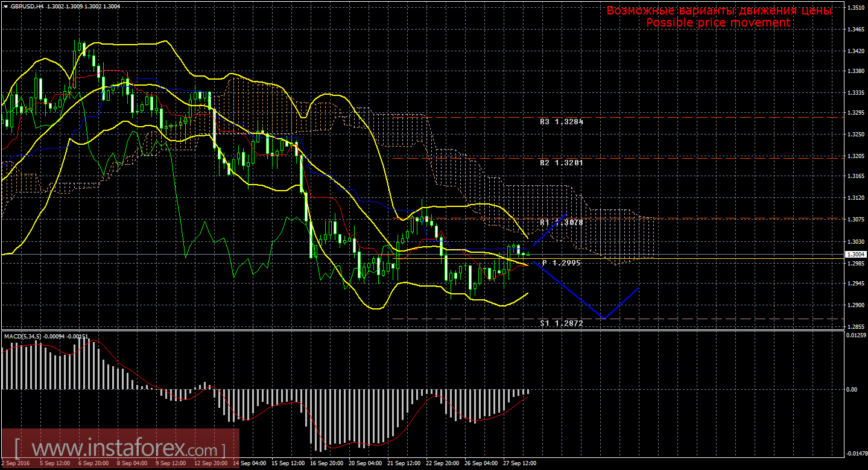Select the S1 1.2872 support label
Screen dimensions: 868x470
coord(562,323)
